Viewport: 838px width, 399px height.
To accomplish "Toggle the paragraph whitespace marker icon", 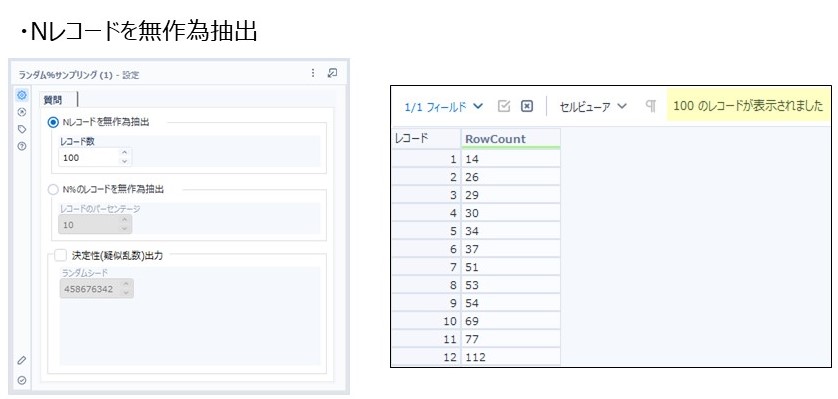I will [650, 106].
